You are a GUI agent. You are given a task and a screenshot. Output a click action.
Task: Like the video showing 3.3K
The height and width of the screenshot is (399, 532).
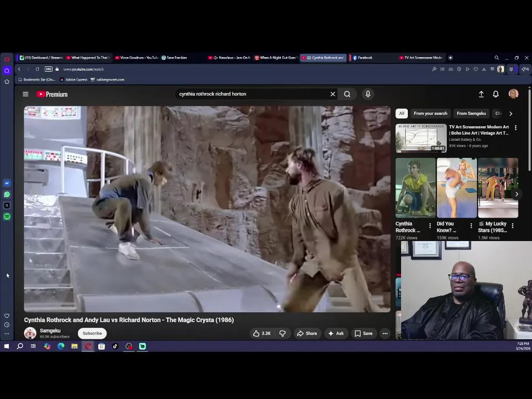click(262, 334)
